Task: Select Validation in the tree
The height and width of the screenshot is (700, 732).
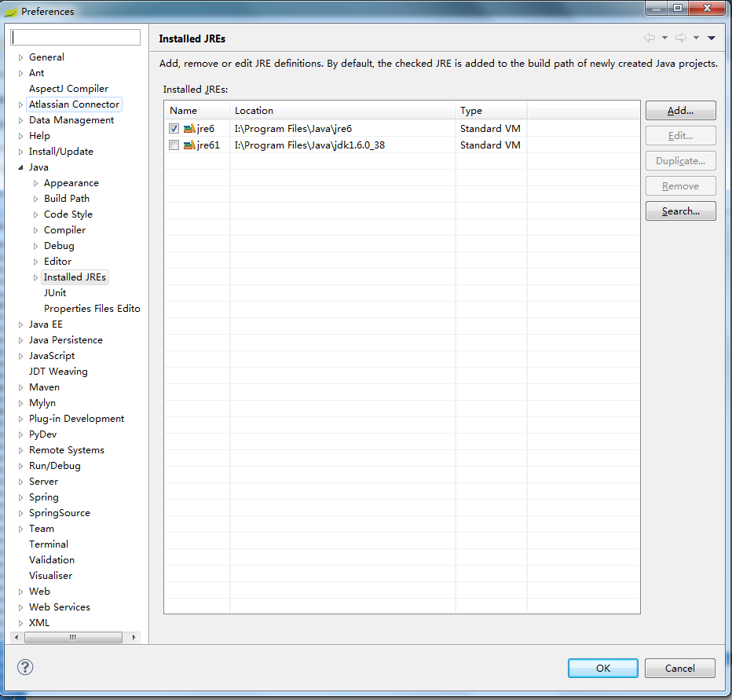Action: tap(52, 560)
